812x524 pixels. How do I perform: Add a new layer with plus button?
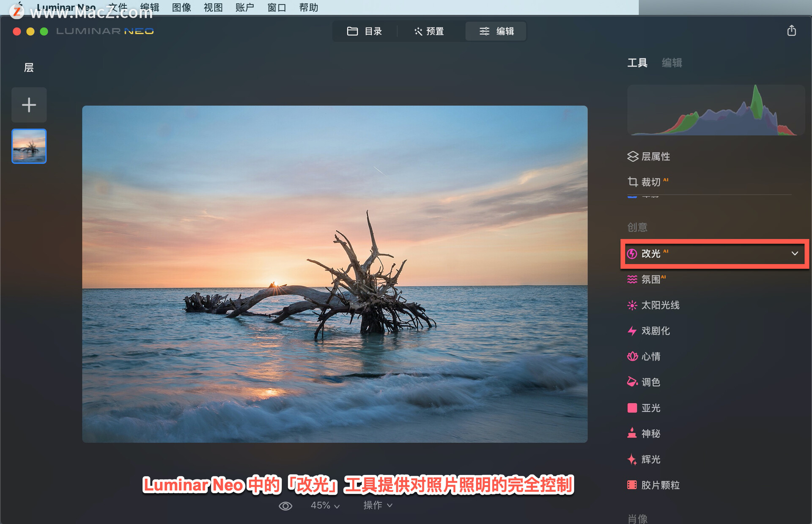(29, 105)
